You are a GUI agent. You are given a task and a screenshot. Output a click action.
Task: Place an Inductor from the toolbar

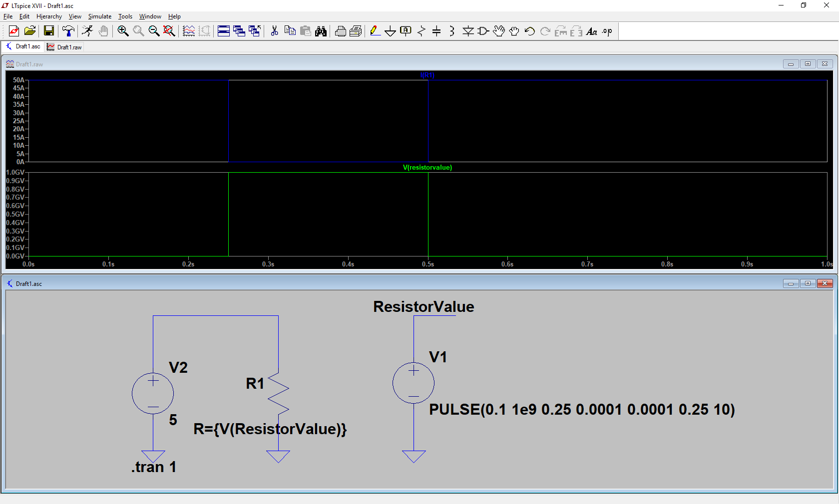coord(452,31)
